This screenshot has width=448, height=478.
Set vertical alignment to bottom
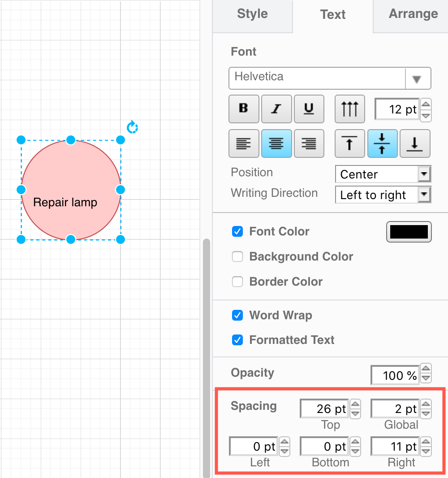[415, 143]
